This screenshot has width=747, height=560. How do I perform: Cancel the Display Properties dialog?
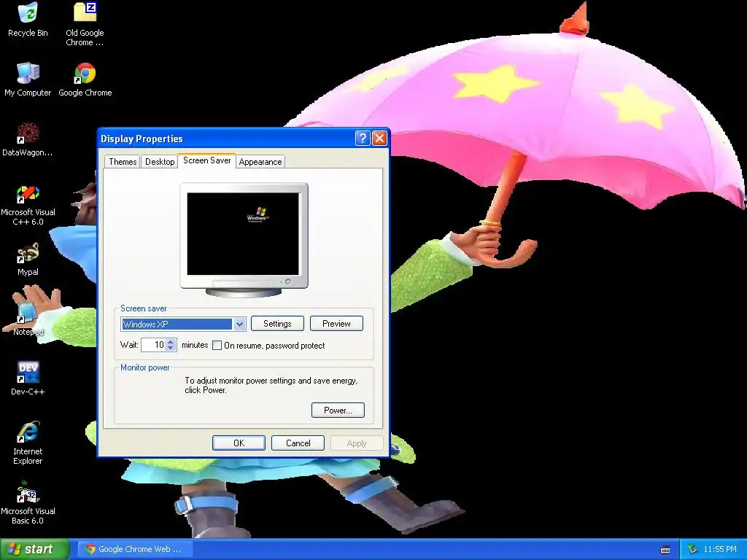point(298,443)
